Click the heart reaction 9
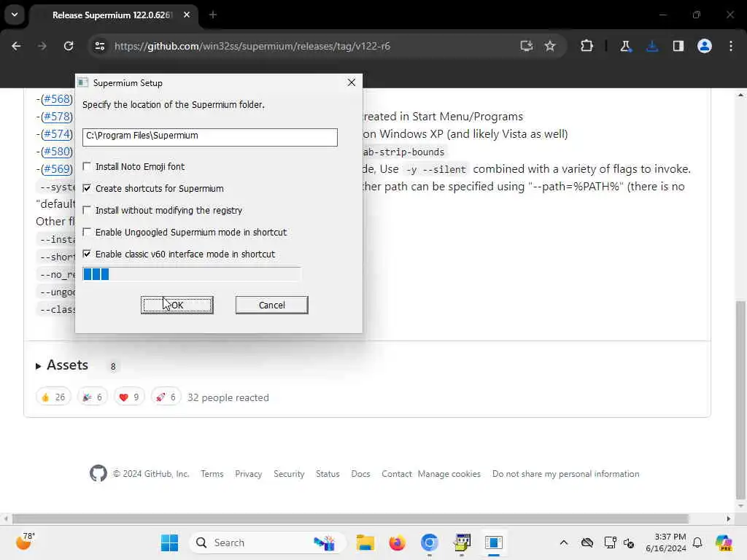Viewport: 747px width, 560px height. tap(129, 397)
